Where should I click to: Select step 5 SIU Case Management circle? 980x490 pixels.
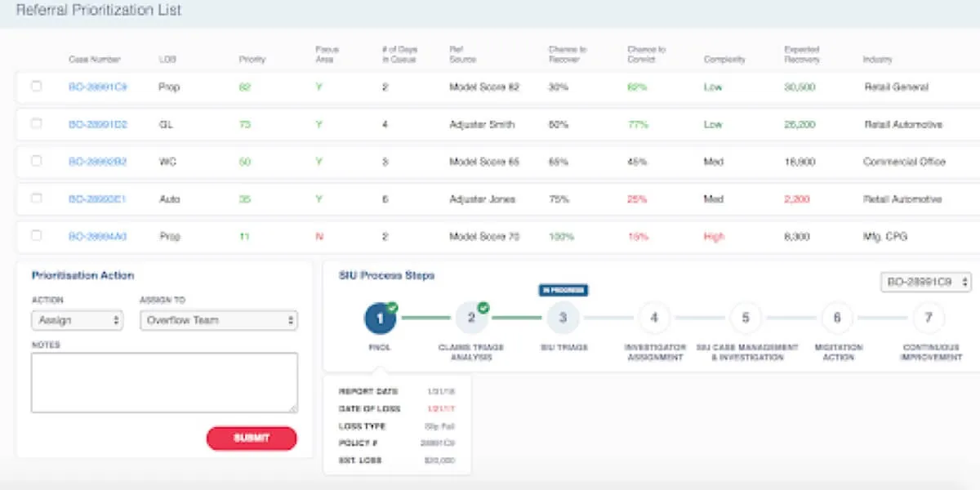tap(746, 318)
